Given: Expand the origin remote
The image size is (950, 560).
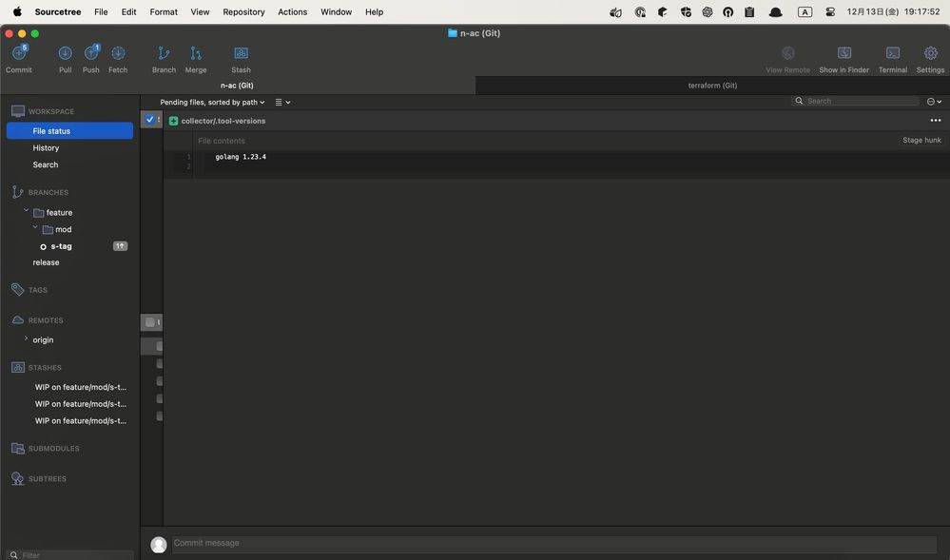Looking at the screenshot, I should click(x=26, y=338).
